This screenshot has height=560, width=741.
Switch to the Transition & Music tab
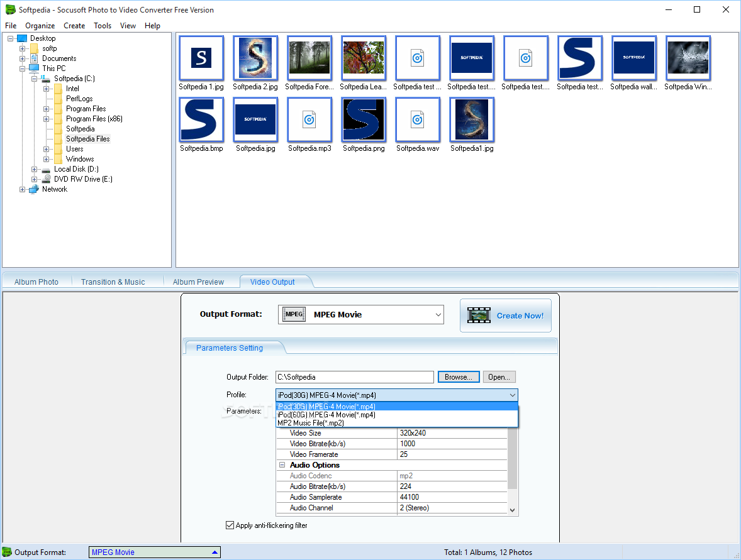(x=113, y=282)
